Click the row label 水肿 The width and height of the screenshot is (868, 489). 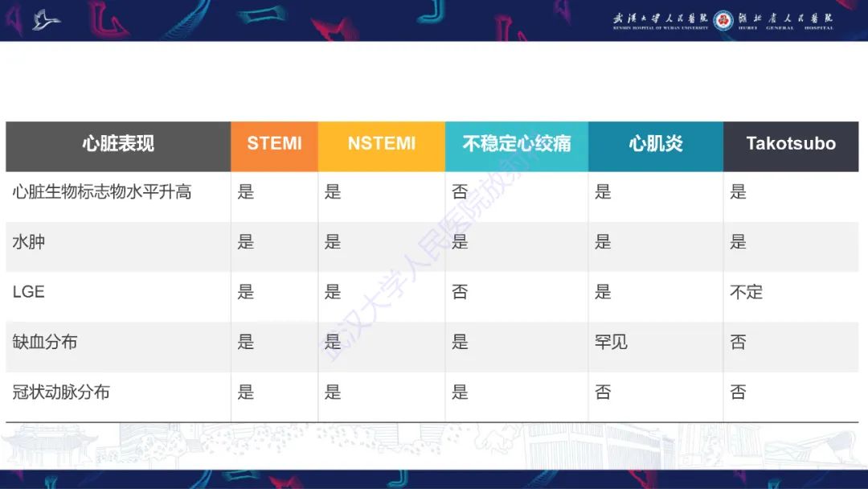tap(29, 241)
